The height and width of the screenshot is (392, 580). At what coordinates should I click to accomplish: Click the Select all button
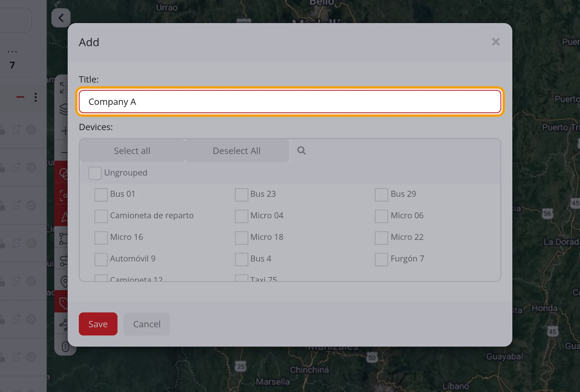coord(132,151)
